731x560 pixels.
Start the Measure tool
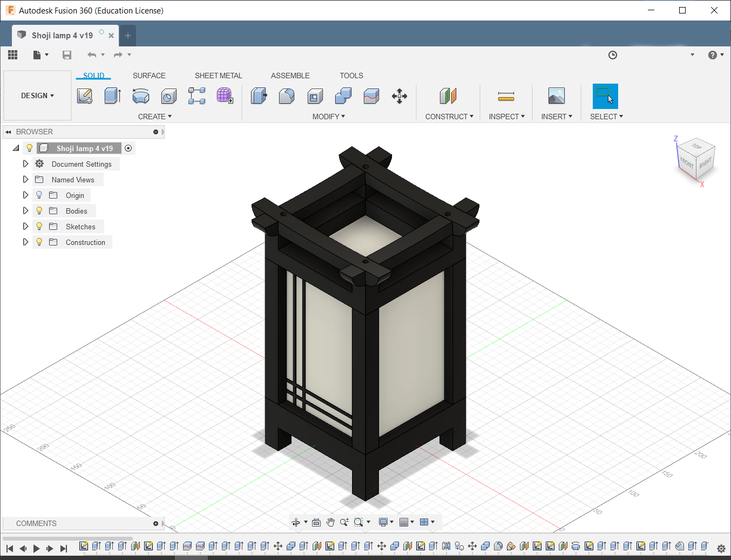point(506,96)
